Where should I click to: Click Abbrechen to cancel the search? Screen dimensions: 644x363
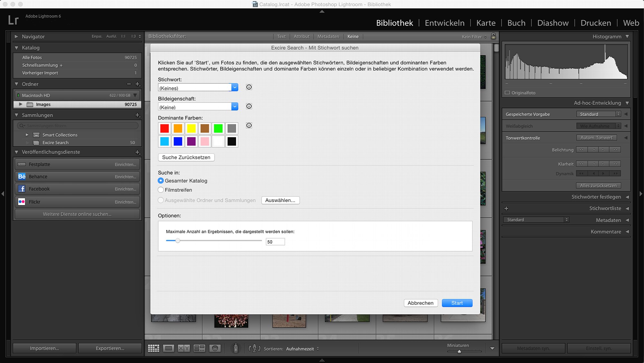(x=421, y=303)
